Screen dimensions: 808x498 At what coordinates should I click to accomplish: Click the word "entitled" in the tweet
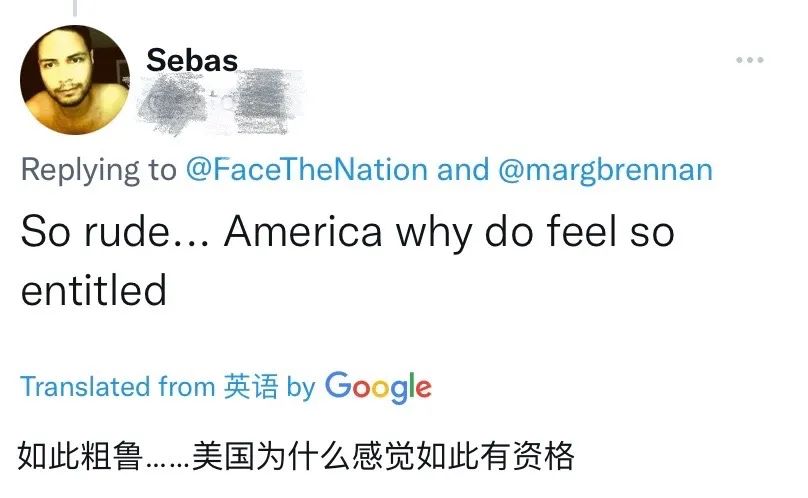pos(93,291)
